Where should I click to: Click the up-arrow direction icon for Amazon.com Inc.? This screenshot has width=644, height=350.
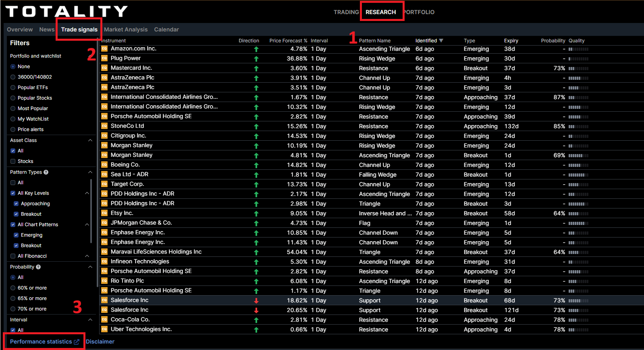256,49
